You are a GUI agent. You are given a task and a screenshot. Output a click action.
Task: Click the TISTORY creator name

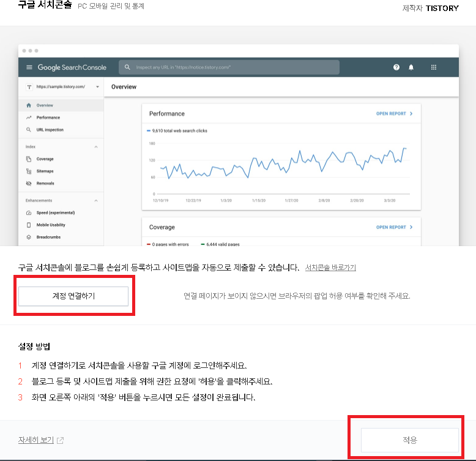pos(442,8)
